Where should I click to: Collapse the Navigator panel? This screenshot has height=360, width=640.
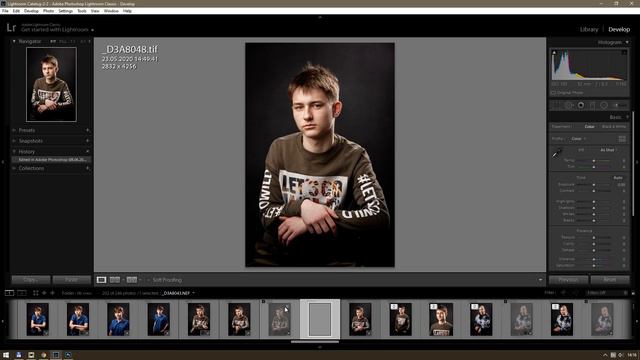coord(14,41)
